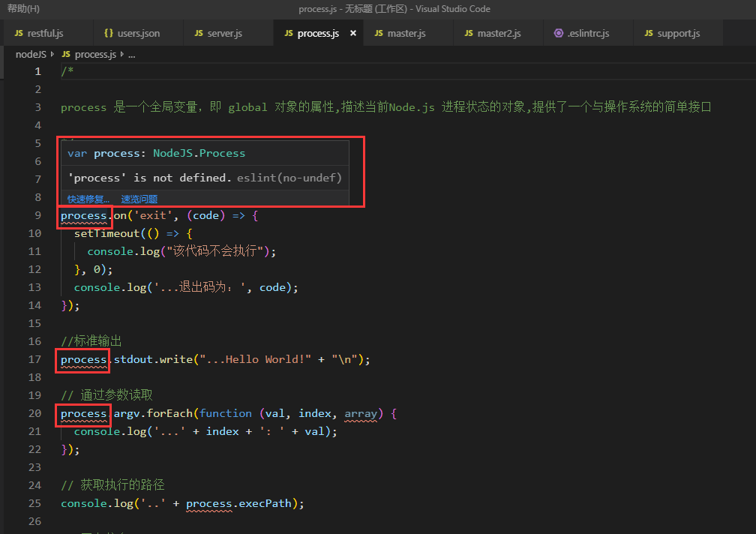Image resolution: width=756 pixels, height=534 pixels.
Task: Click the JS file icon in the breadcrumb bar
Action: (67, 54)
